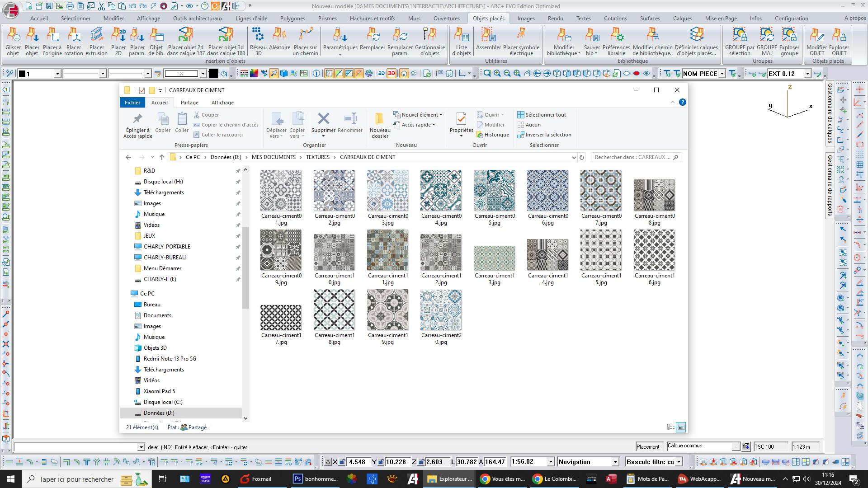Toggle 2D view mode button
Screen dimensions: 868x488
click(381, 74)
